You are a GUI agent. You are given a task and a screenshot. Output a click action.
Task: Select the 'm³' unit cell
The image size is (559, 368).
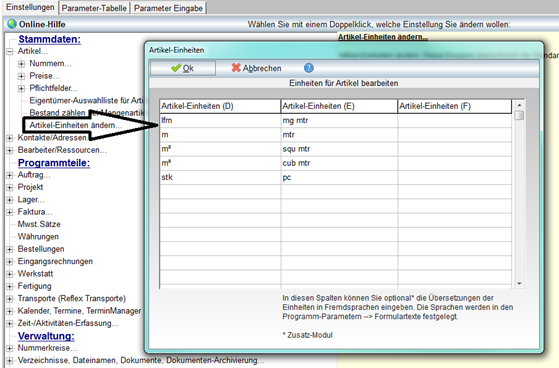(220, 163)
